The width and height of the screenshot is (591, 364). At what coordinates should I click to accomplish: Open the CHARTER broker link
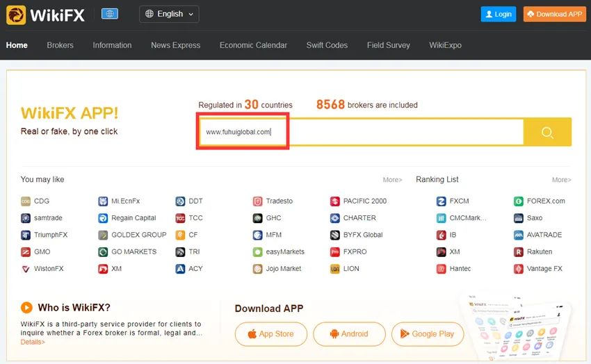(x=359, y=218)
